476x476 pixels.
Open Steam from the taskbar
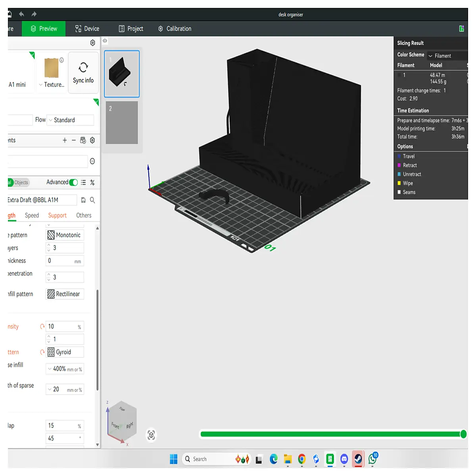tap(358, 459)
